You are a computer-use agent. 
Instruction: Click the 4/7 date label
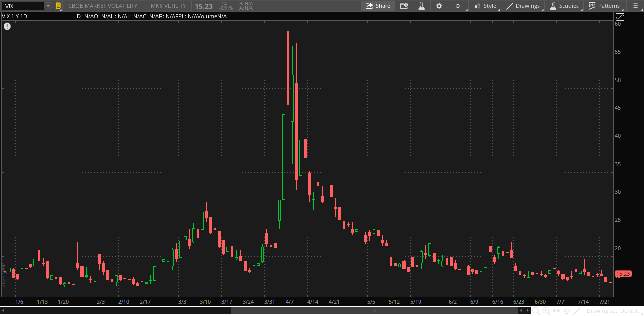coord(290,302)
